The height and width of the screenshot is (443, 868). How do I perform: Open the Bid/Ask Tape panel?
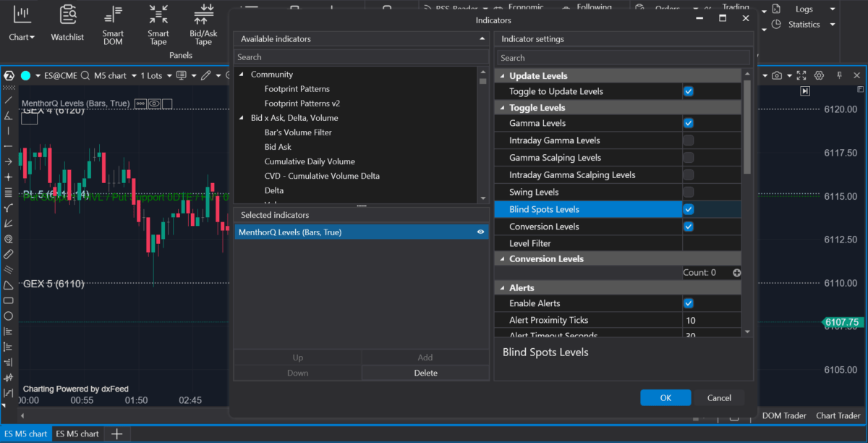[x=203, y=24]
